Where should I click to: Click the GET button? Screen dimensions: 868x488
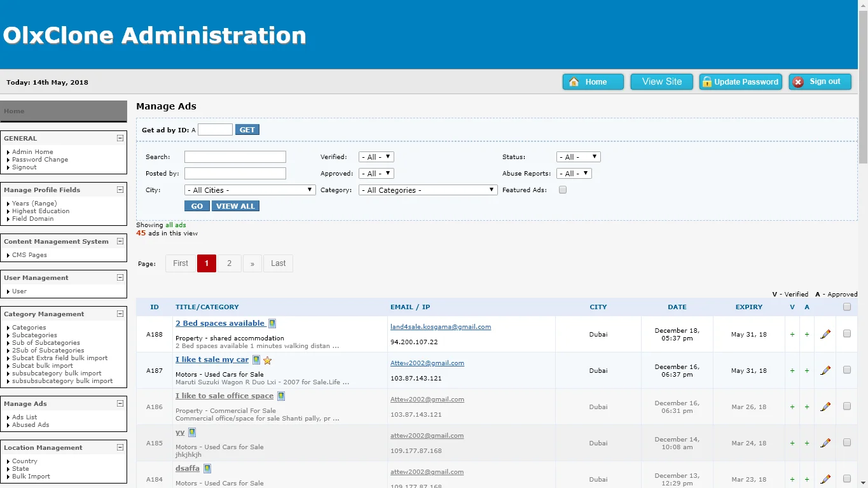pyautogui.click(x=247, y=130)
